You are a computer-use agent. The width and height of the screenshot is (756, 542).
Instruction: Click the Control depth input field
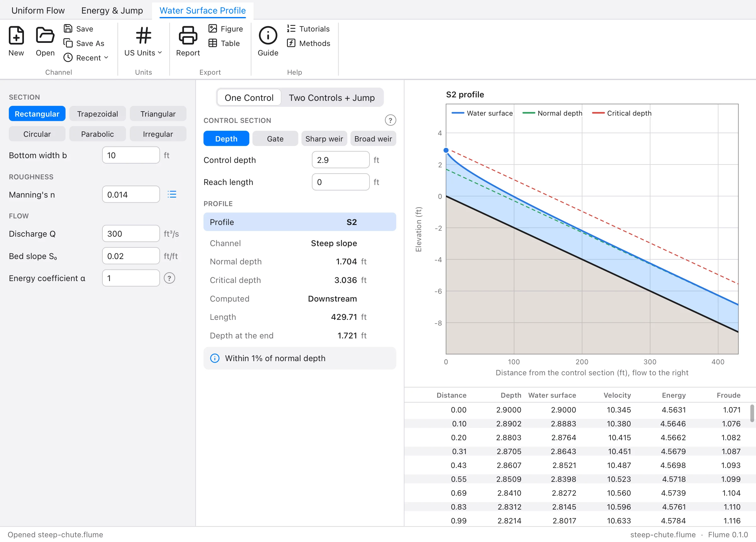341,160
